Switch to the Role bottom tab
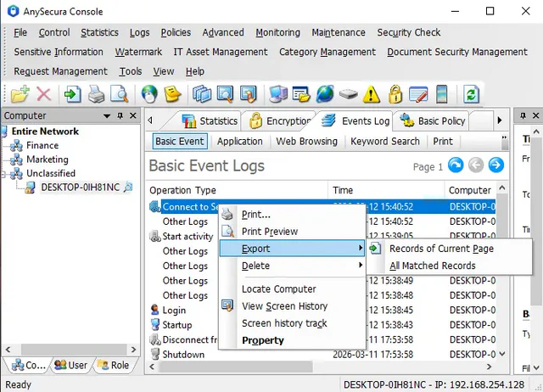543x392 pixels. coord(113,365)
